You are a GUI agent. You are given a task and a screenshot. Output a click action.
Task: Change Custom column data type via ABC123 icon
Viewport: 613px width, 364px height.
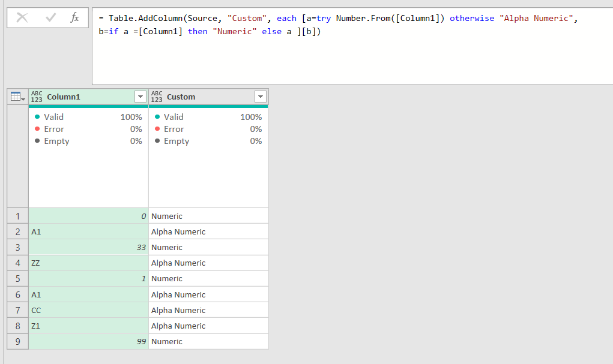click(156, 97)
